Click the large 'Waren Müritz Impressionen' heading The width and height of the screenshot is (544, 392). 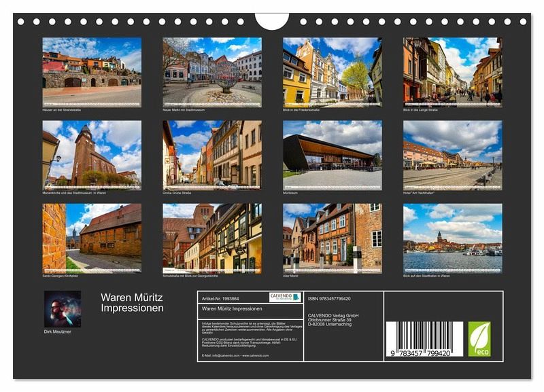[x=132, y=302]
